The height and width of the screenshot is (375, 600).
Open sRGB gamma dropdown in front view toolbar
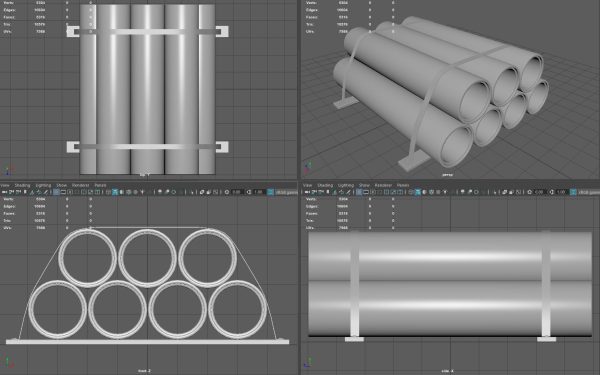[x=287, y=192]
